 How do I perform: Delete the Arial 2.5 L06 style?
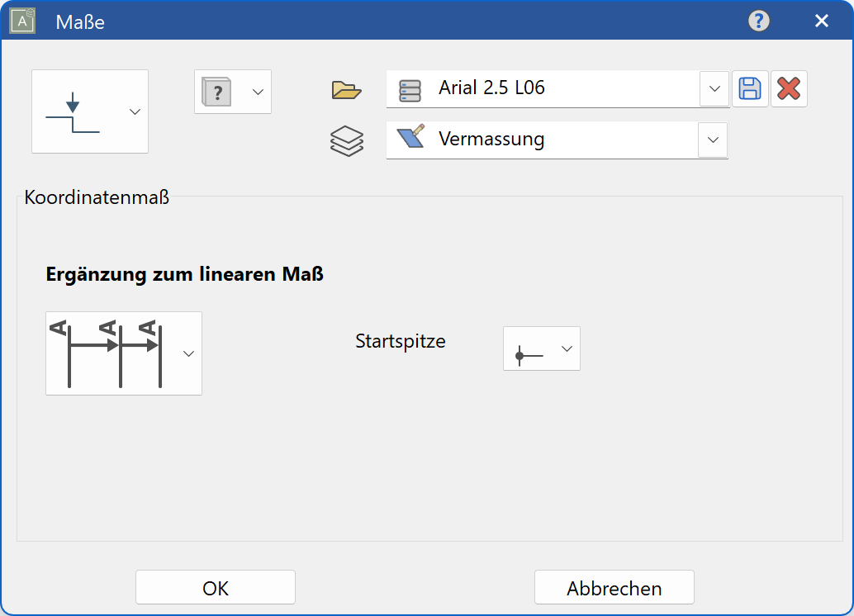pyautogui.click(x=789, y=88)
